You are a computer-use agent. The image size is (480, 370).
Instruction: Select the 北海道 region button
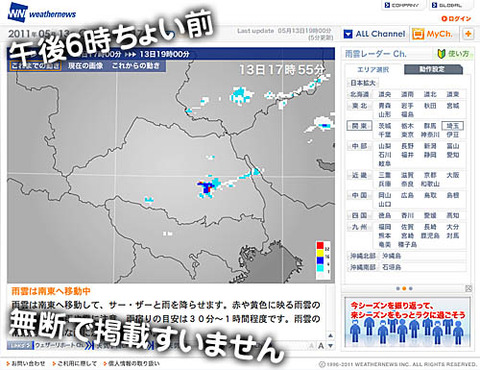[x=359, y=95]
